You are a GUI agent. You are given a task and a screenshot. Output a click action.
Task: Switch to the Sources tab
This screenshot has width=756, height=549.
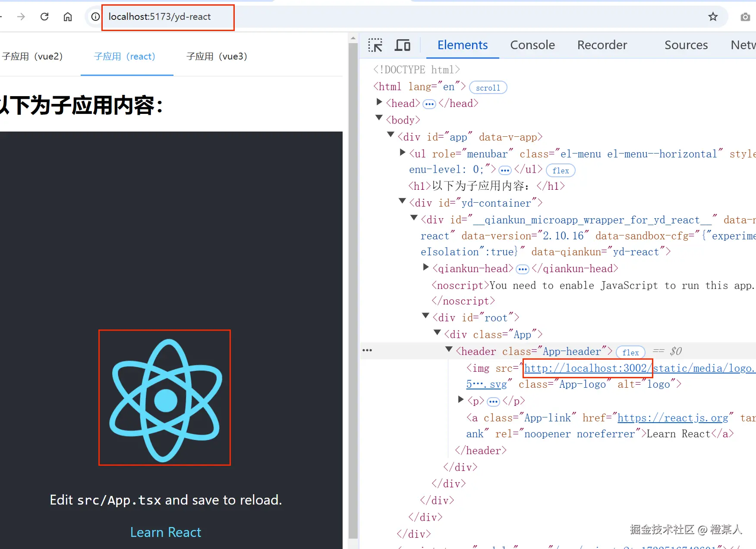click(x=686, y=45)
